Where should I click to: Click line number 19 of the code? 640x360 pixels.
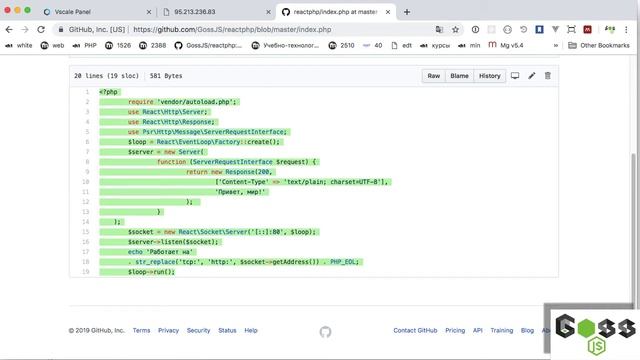(x=85, y=272)
